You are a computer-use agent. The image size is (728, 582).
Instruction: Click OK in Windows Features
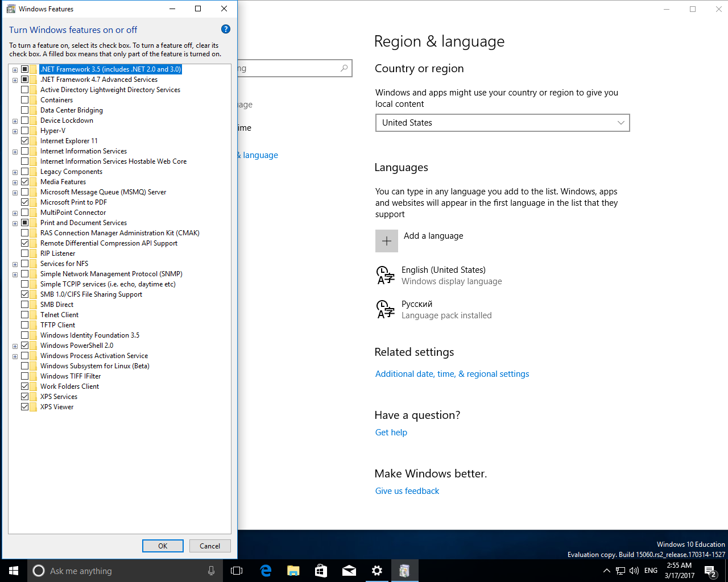coord(163,546)
